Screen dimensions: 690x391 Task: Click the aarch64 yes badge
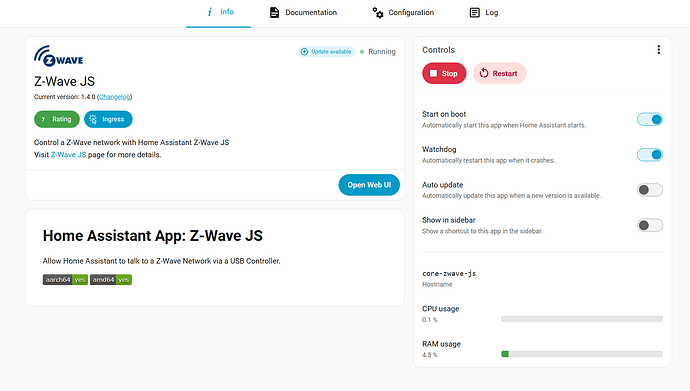65,280
